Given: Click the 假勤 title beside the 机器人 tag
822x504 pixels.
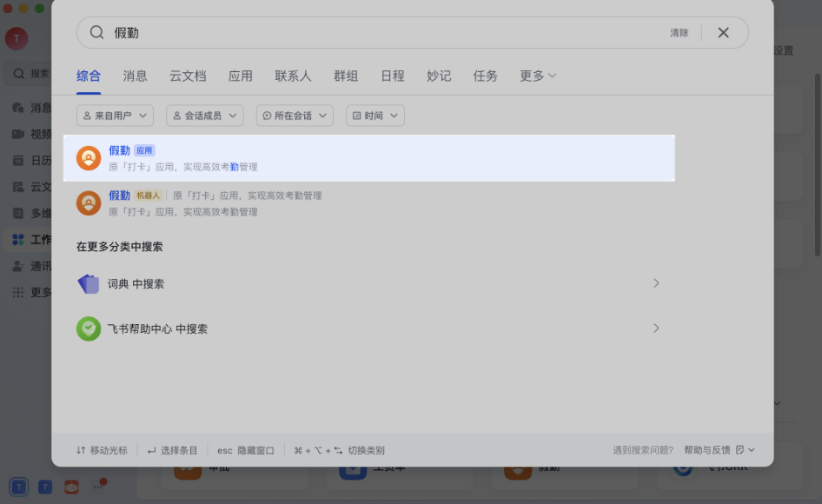Looking at the screenshot, I should click(x=120, y=196).
